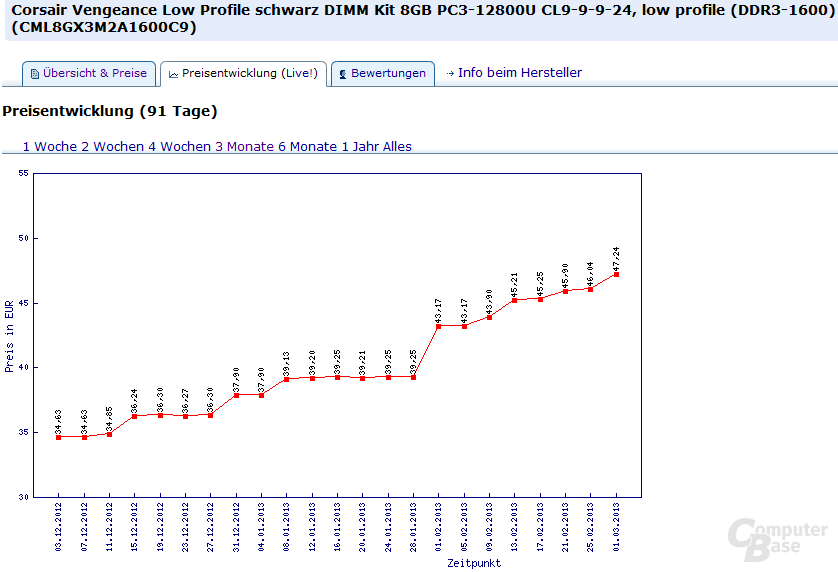Screen dimensions: 838x572
Task: Open the Bewertungen tab
Action: pyautogui.click(x=388, y=73)
